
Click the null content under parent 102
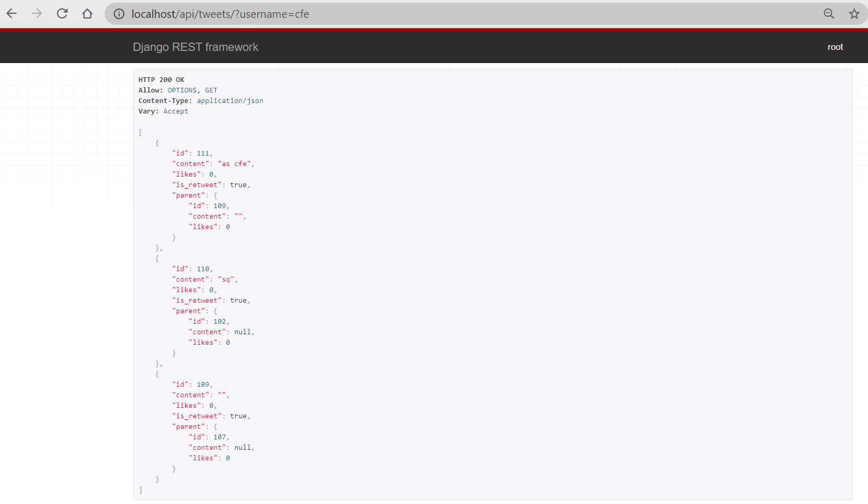pyautogui.click(x=243, y=332)
